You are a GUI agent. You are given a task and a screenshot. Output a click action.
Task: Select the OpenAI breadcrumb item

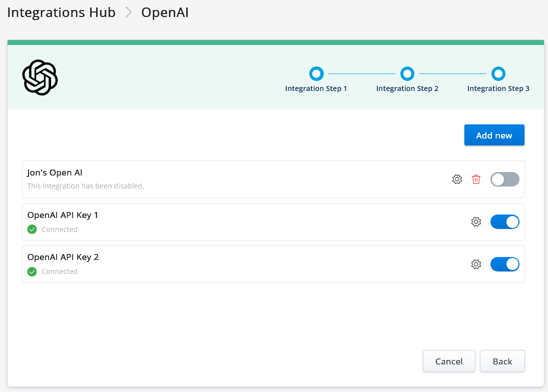pos(165,12)
